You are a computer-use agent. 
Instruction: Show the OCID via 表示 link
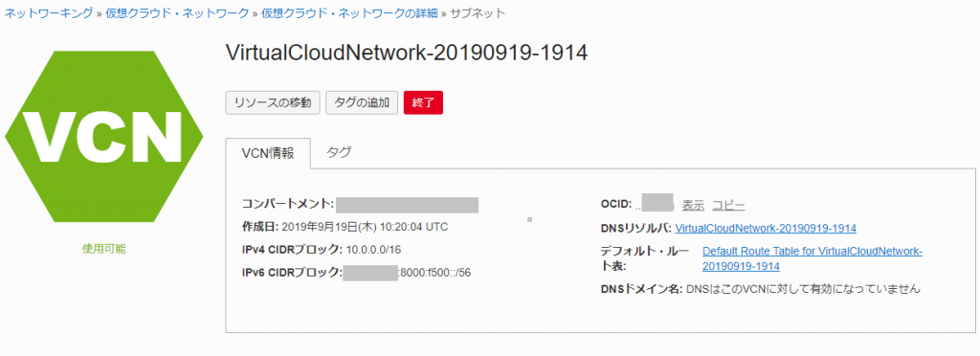pos(693,205)
